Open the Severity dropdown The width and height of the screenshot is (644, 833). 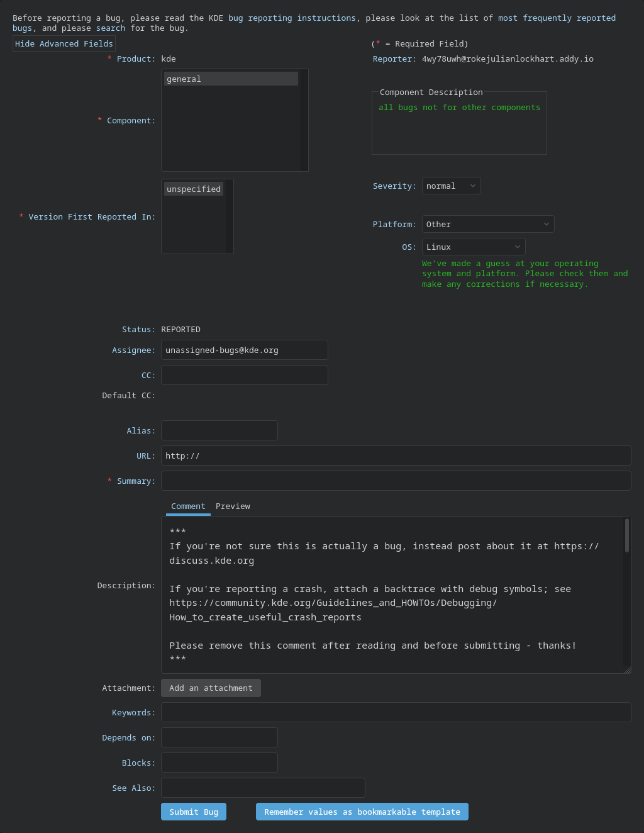[451, 186]
